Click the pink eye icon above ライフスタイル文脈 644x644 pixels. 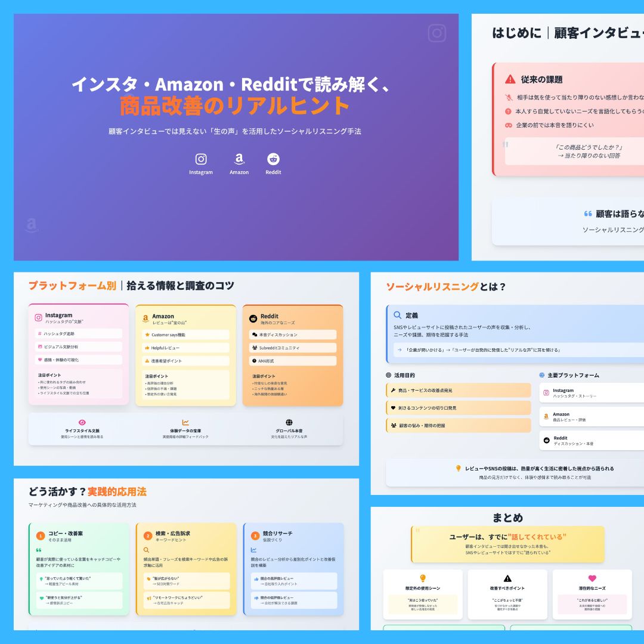82,422
